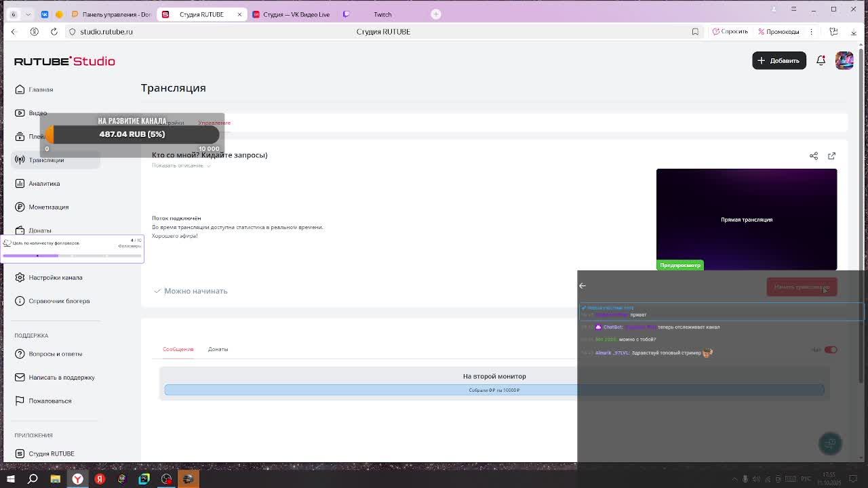This screenshot has height=488, width=868.
Task: Click the Yandex icon beside address bar
Action: pos(34,31)
